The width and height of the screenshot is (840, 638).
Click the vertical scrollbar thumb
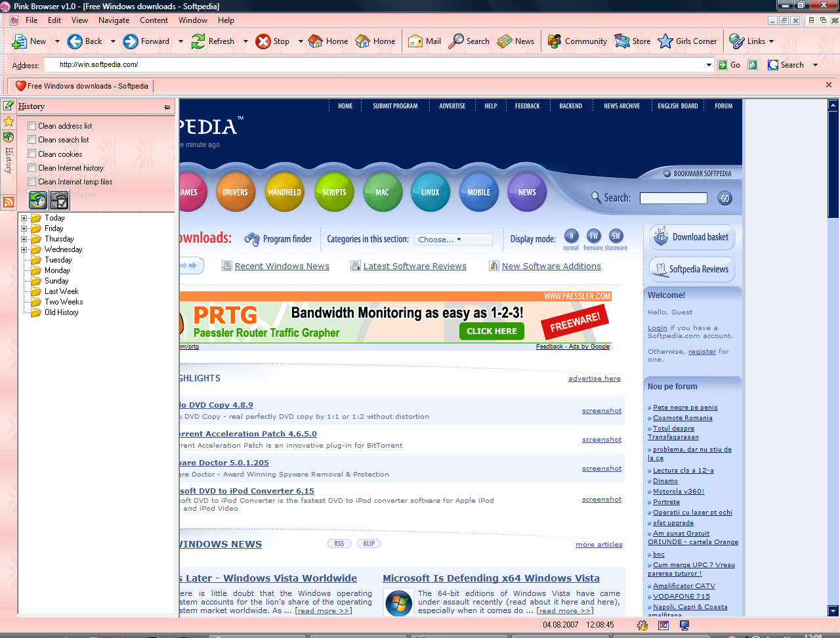coord(833,164)
